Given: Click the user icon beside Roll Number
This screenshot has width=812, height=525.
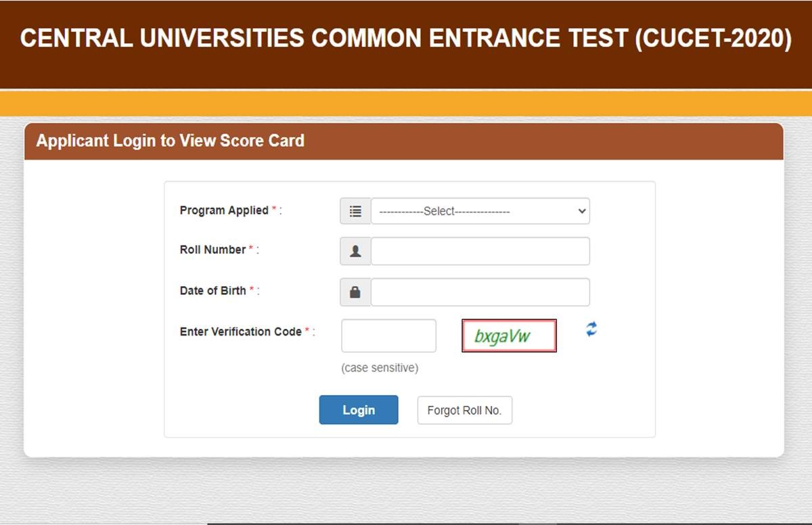Looking at the screenshot, I should [x=355, y=251].
